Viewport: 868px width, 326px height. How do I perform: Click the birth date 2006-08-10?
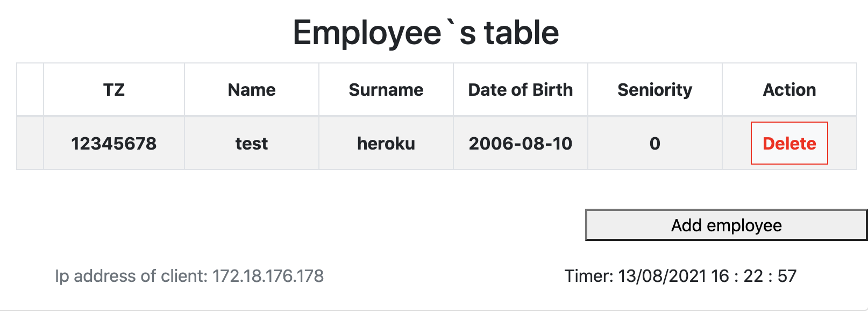520,143
